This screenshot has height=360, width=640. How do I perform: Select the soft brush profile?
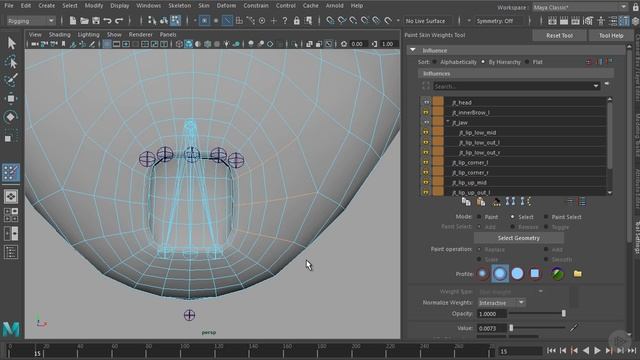500,273
